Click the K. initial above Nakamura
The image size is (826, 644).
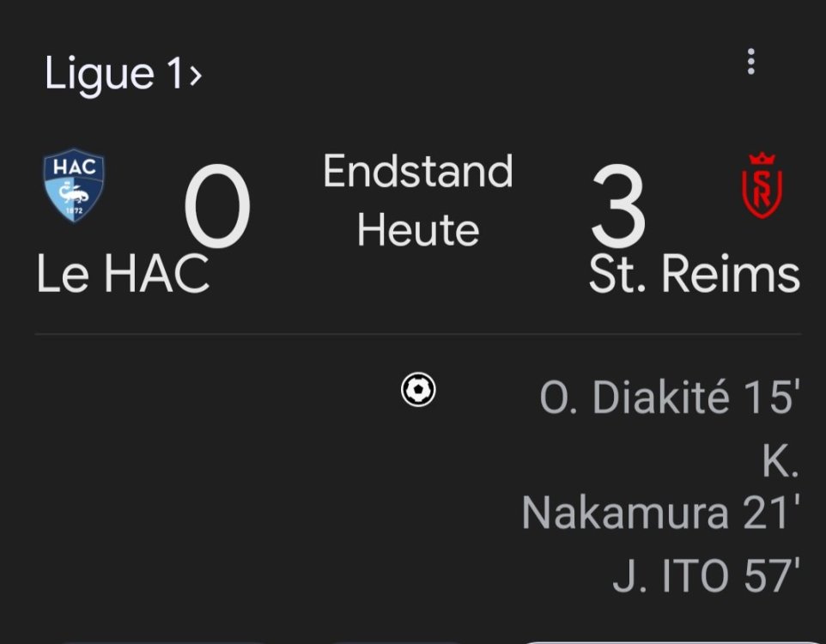pyautogui.click(x=780, y=464)
